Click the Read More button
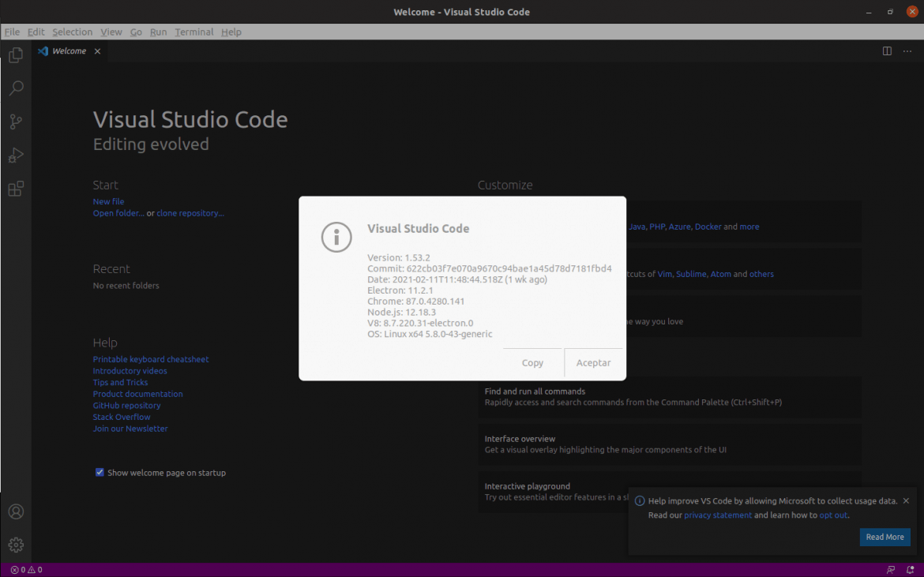924x577 pixels. coord(885,537)
